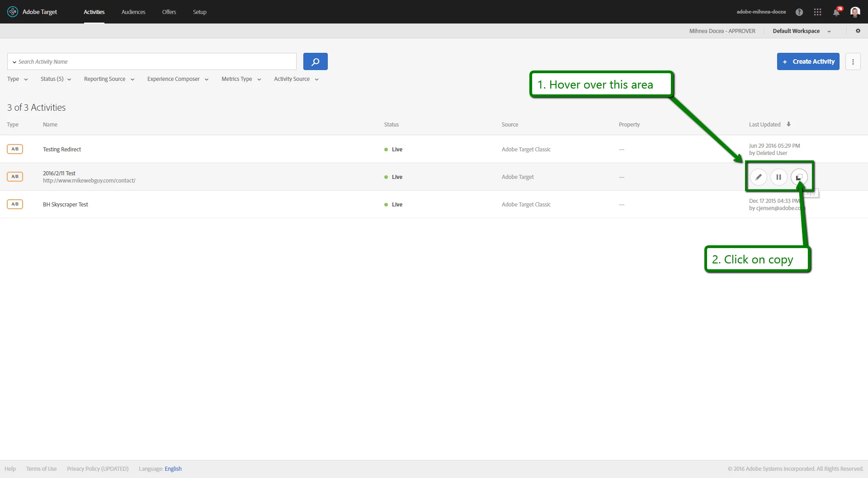
Task: Click Mihnea Docea - APPROVER label
Action: (x=722, y=31)
